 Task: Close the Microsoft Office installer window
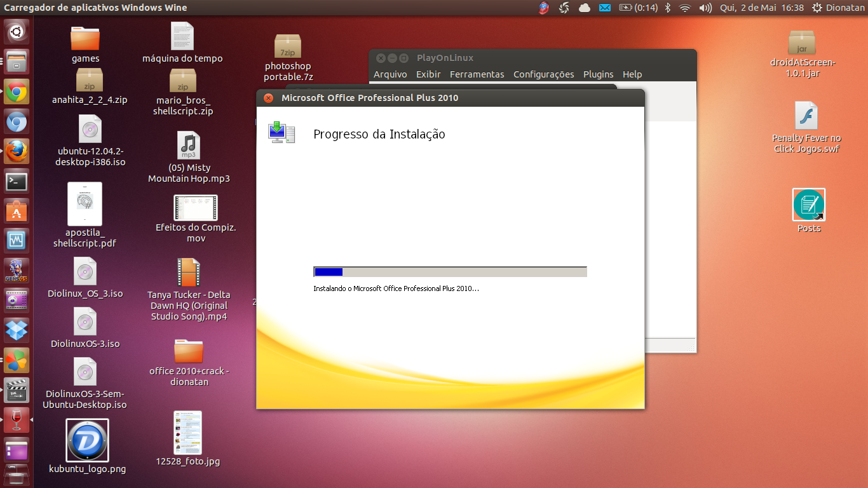(268, 98)
